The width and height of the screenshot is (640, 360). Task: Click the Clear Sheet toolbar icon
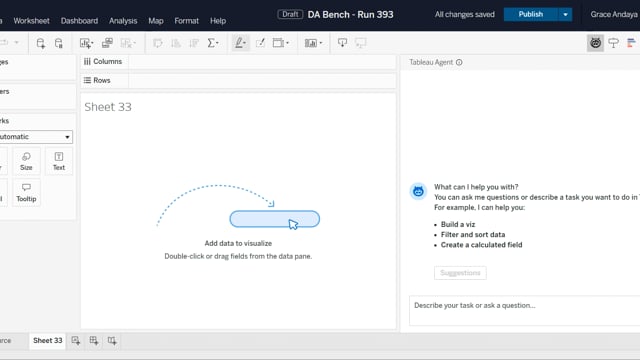tap(127, 43)
